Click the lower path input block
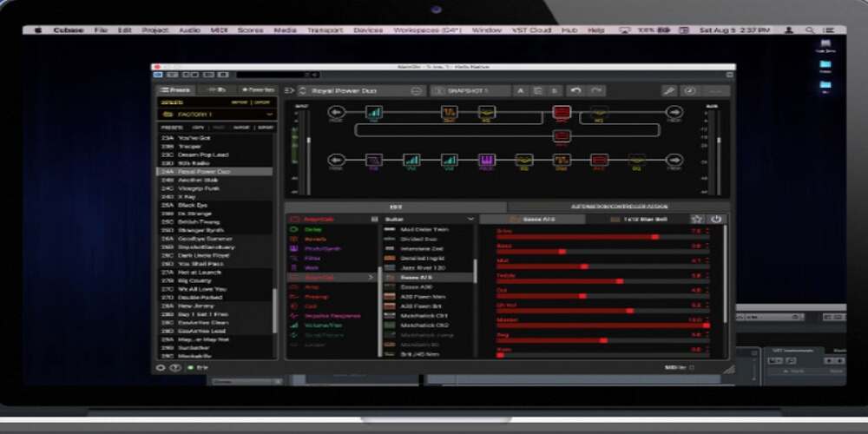Screen dimensions: 868x434 coord(336,160)
